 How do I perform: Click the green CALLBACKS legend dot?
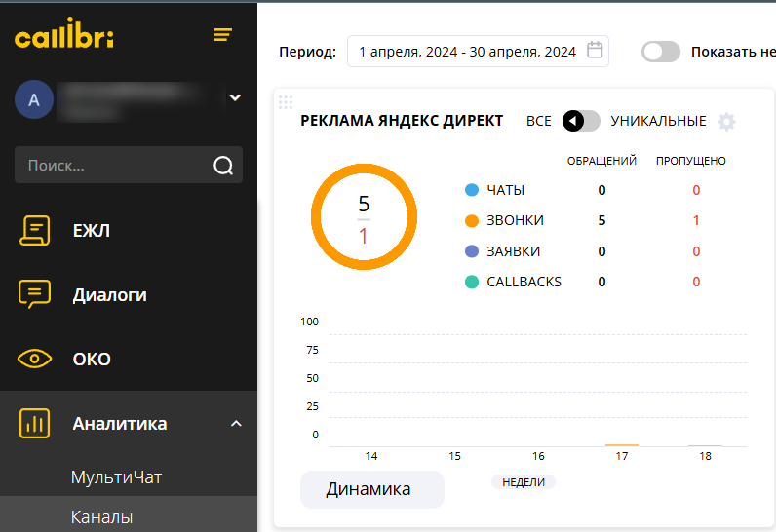coord(472,282)
